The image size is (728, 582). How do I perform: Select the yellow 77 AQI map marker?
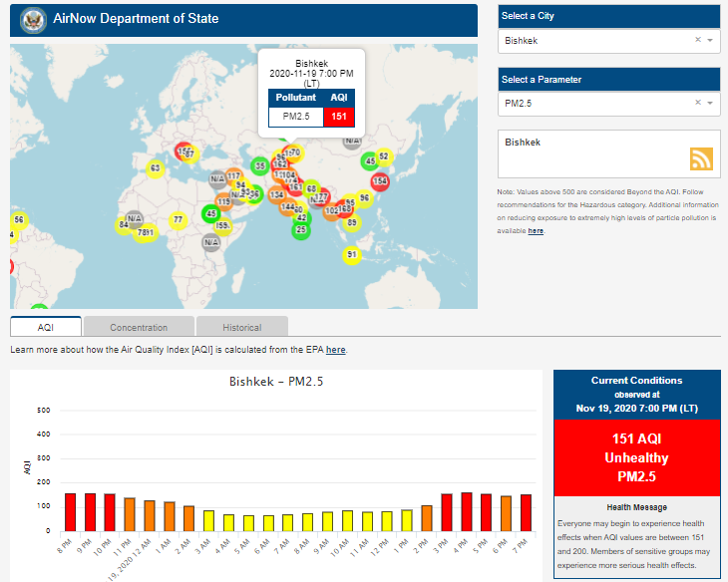point(178,219)
